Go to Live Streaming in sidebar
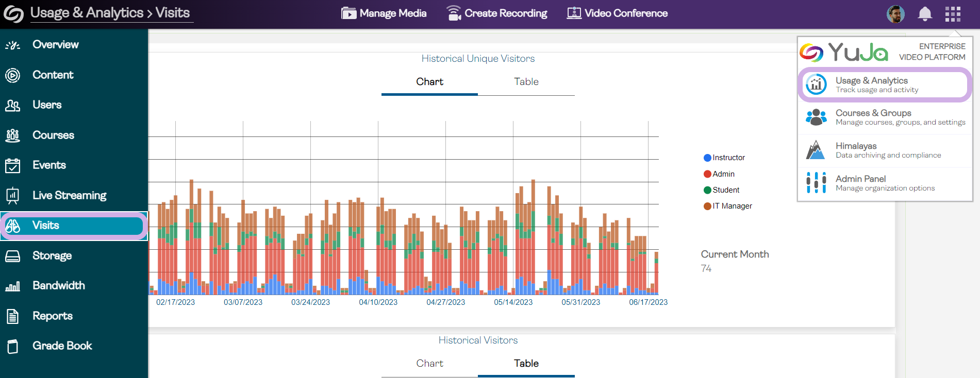The image size is (980, 378). (x=69, y=195)
